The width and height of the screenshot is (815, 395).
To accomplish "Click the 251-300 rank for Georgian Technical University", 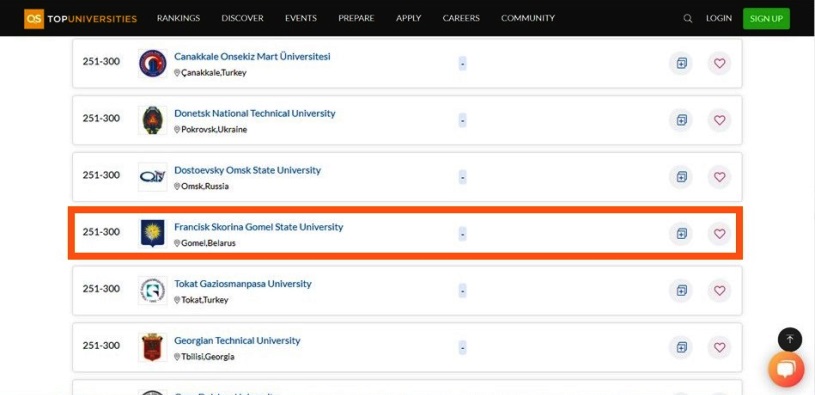I will (x=101, y=346).
